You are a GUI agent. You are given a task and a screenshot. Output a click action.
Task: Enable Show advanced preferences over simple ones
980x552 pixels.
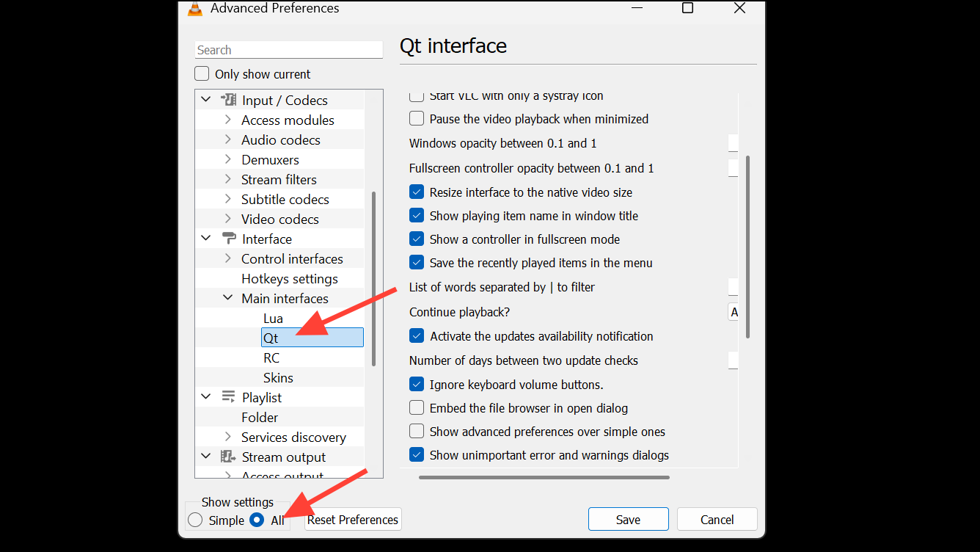(x=416, y=431)
